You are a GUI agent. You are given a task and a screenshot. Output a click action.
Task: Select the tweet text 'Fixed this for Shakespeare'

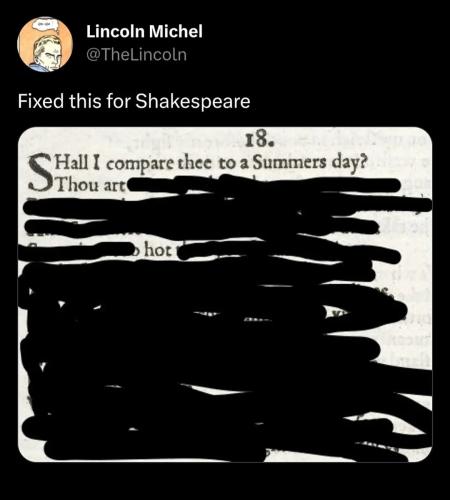tap(134, 101)
